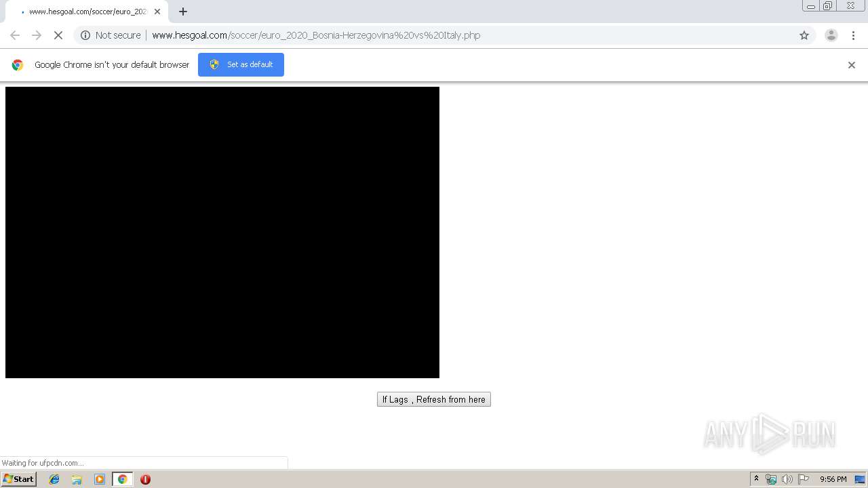Open the Chrome profile avatar menu
Image resolution: width=868 pixels, height=488 pixels.
click(x=831, y=35)
